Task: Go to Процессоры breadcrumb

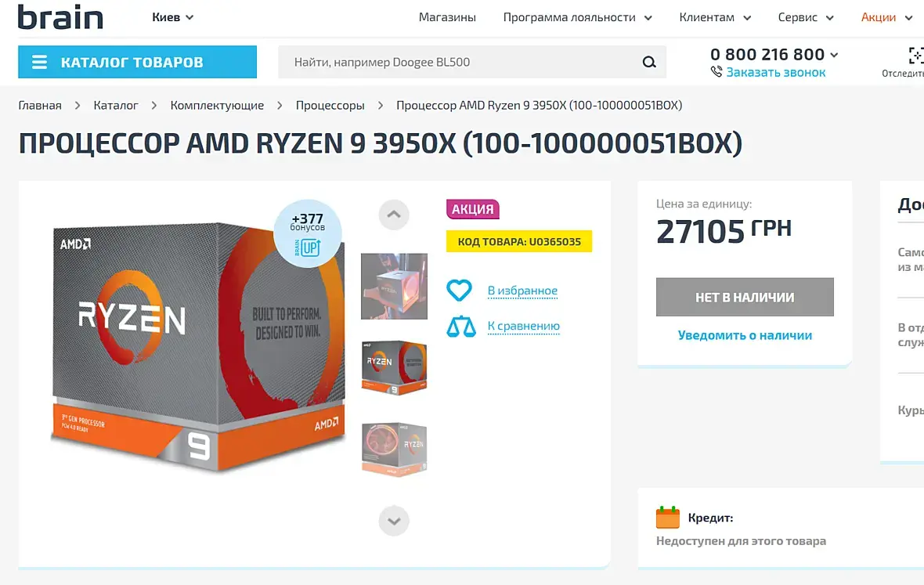Action: click(x=330, y=105)
